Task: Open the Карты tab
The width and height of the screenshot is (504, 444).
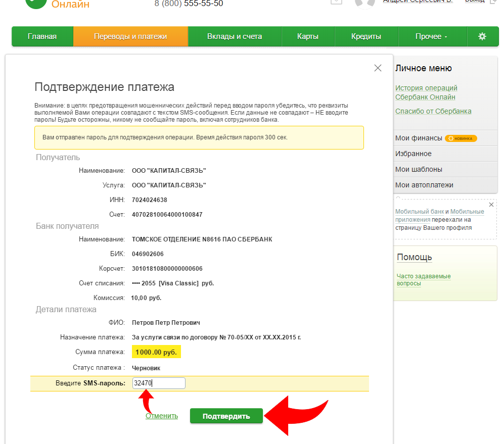Action: click(x=308, y=36)
